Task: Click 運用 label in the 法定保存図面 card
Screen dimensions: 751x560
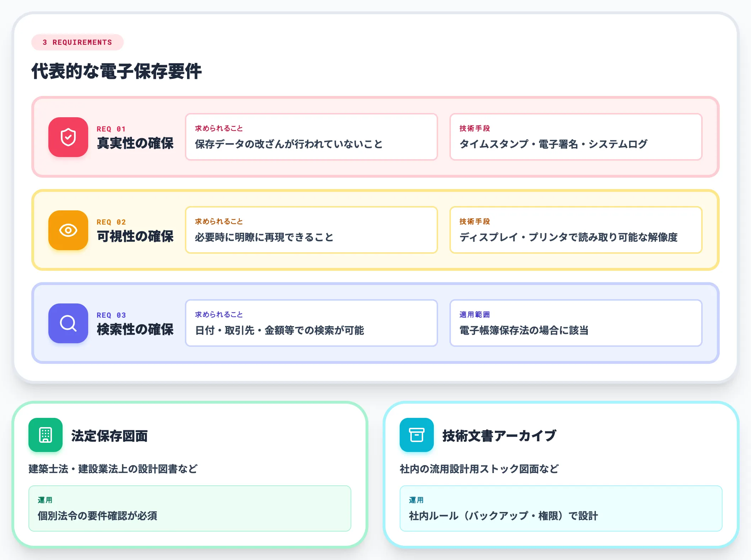Action: pos(45,500)
